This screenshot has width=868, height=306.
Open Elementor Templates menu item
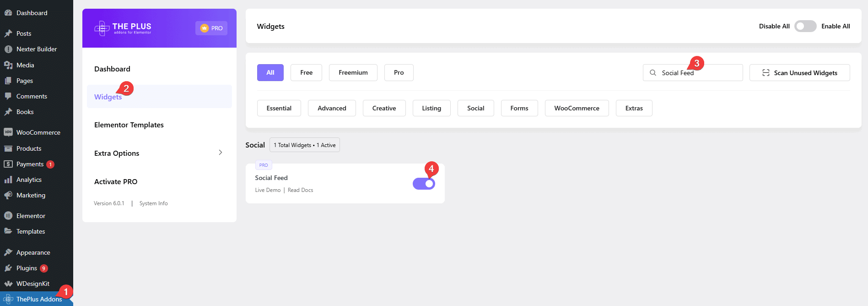click(x=129, y=125)
